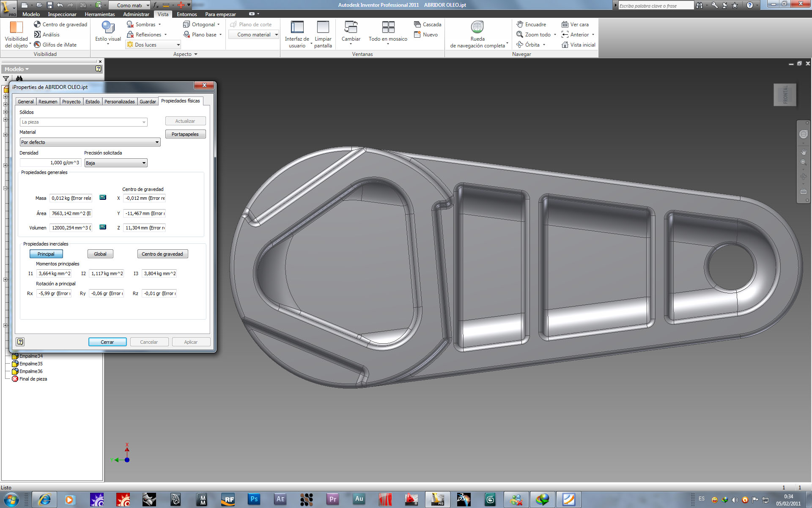Click the search keyword field
Viewport: 812px width, 508px height.
tap(656, 6)
